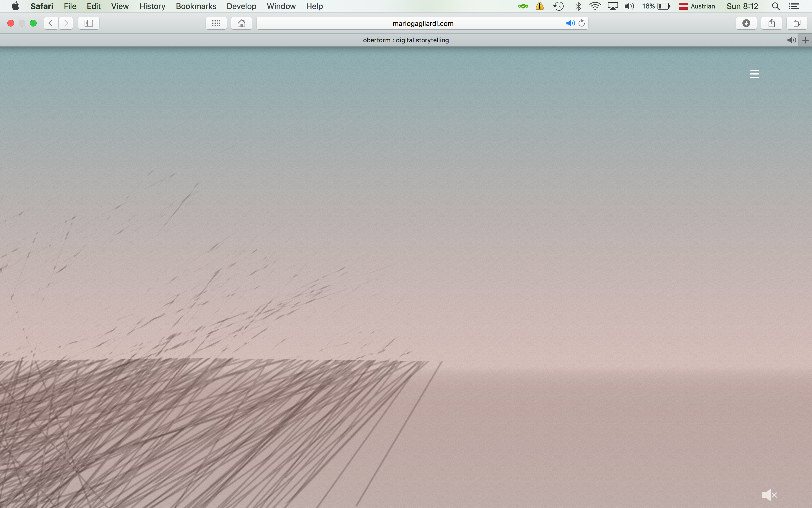
Task: Click the mariogagliardi.com address field
Action: 422,23
